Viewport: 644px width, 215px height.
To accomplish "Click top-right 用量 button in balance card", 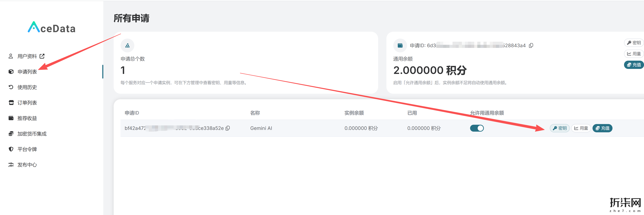I will pyautogui.click(x=634, y=54).
